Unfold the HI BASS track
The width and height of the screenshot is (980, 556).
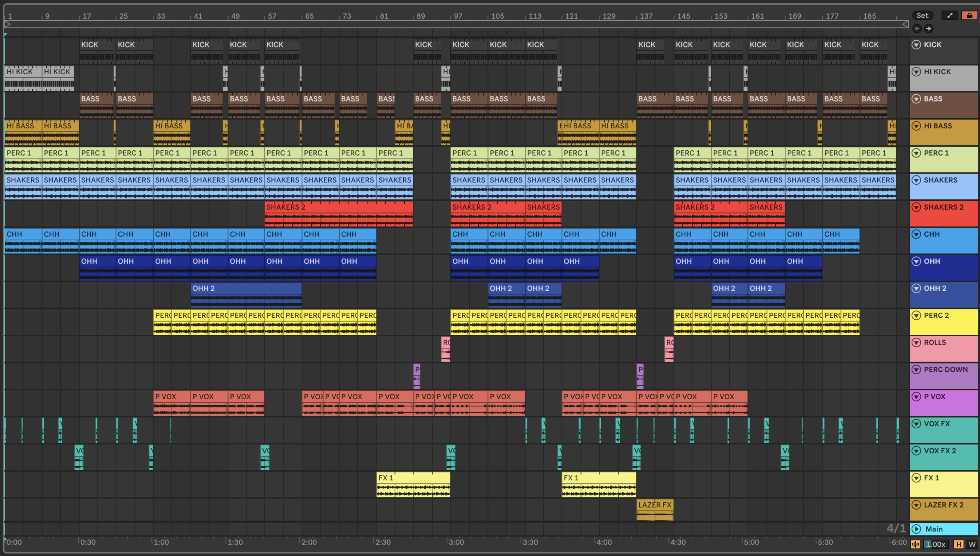coord(916,126)
